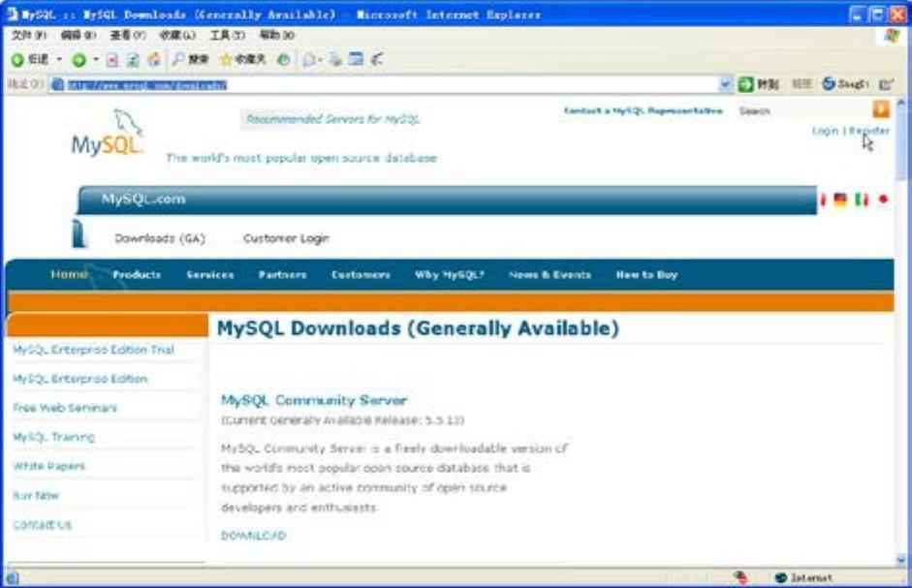Open the History clock icon
The width and height of the screenshot is (912, 588).
pyautogui.click(x=283, y=59)
